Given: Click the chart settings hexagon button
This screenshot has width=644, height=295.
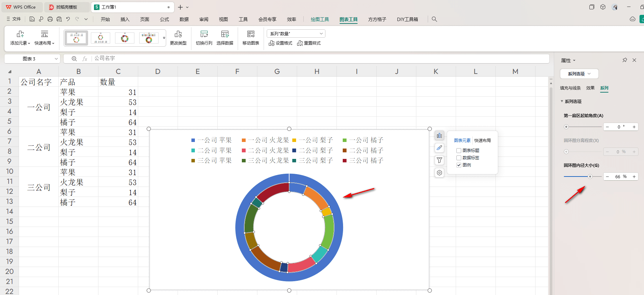Looking at the screenshot, I should [x=439, y=173].
